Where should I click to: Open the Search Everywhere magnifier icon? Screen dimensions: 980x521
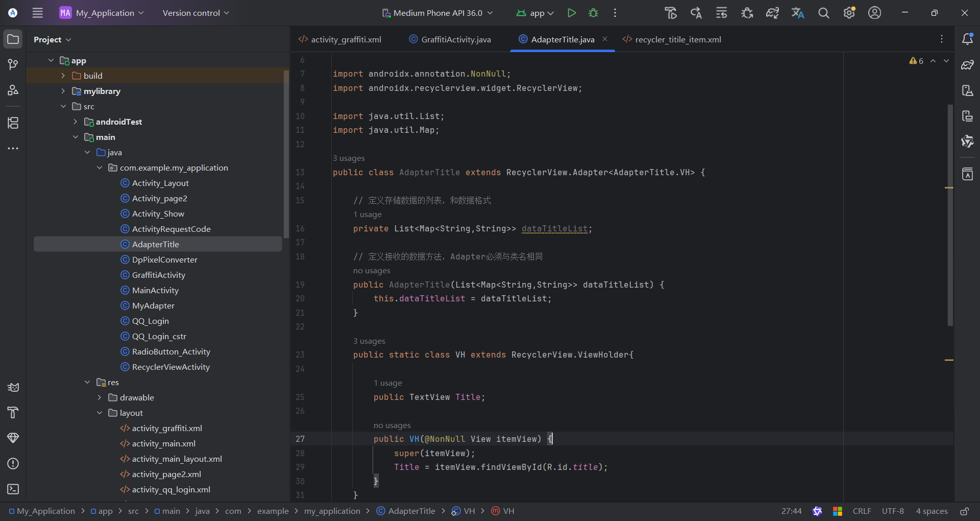(823, 13)
